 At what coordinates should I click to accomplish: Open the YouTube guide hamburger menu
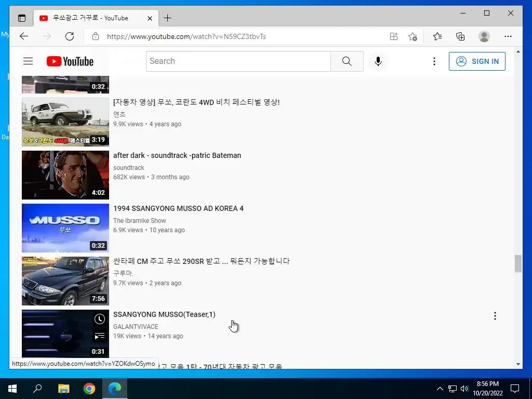tap(28, 61)
